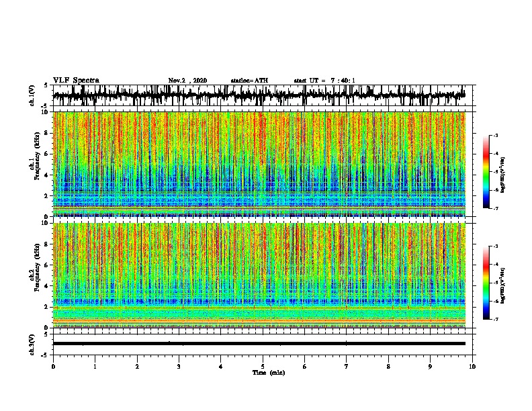Click the time axis tick label 6

pos(305,367)
